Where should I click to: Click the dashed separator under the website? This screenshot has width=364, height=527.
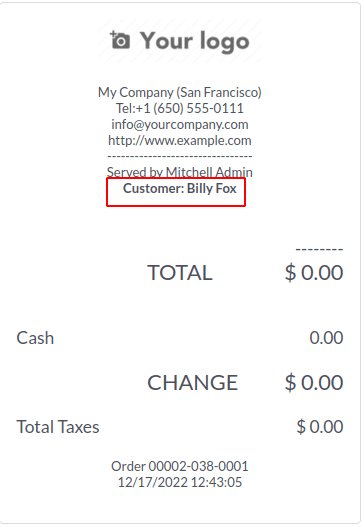(x=179, y=156)
